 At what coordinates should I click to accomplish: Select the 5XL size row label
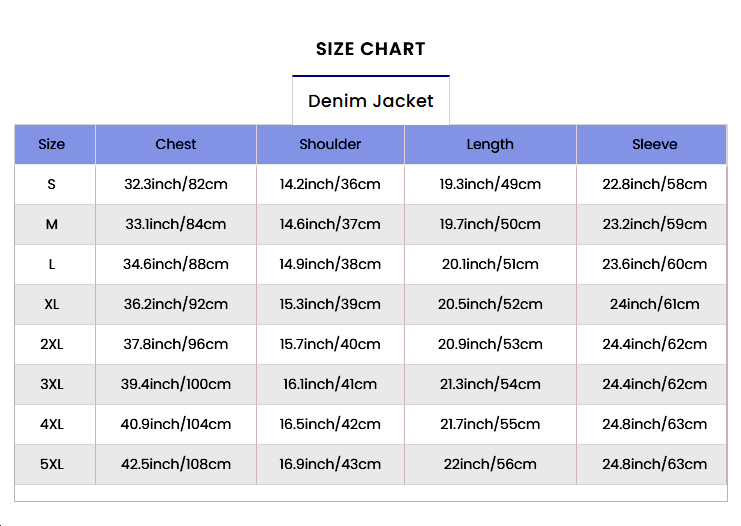coord(52,464)
